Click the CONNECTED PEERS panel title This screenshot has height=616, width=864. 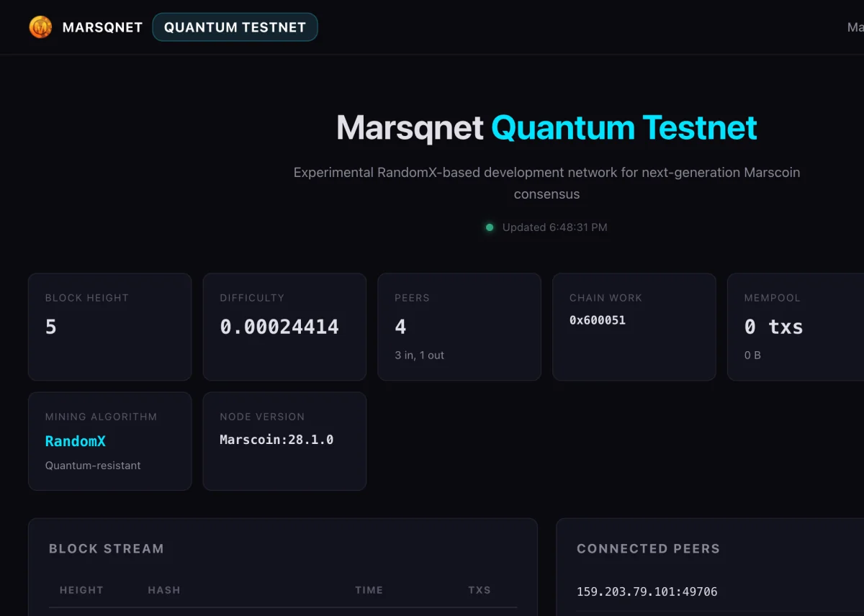pos(648,548)
